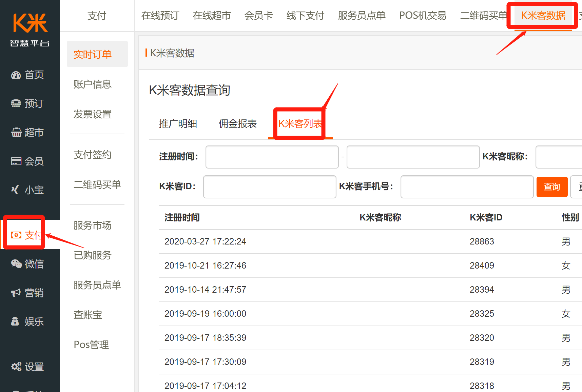Image resolution: width=582 pixels, height=392 pixels.
Task: Select row dated 2019-10-14 21:47:57
Action: click(370, 290)
